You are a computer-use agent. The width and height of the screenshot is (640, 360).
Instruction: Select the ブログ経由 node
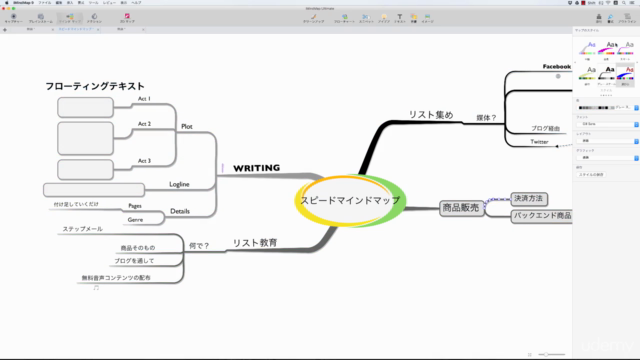[545, 128]
